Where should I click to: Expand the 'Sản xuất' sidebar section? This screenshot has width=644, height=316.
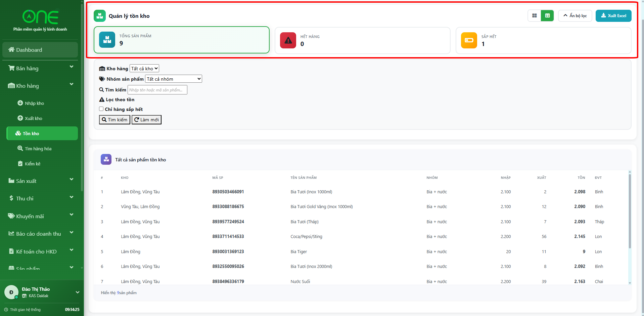pyautogui.click(x=40, y=181)
